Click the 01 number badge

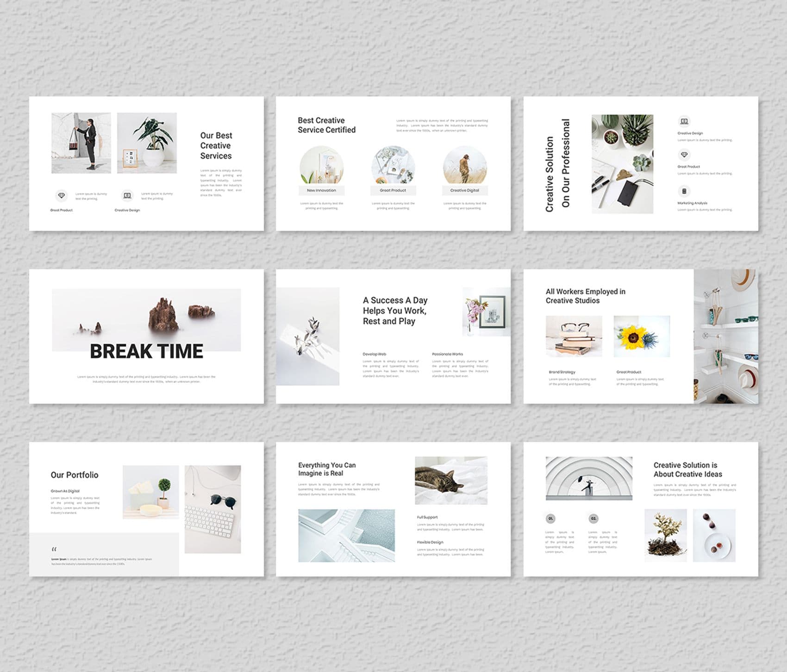[550, 519]
